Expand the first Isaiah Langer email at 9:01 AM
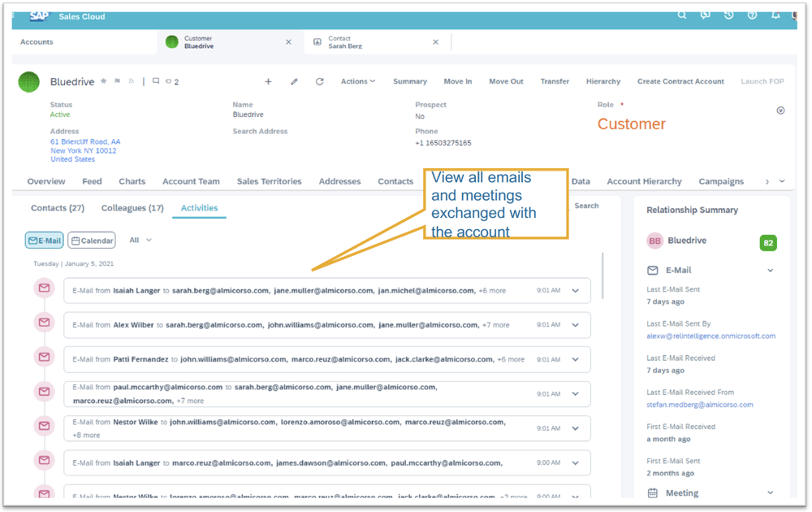The image size is (812, 512). (576, 291)
